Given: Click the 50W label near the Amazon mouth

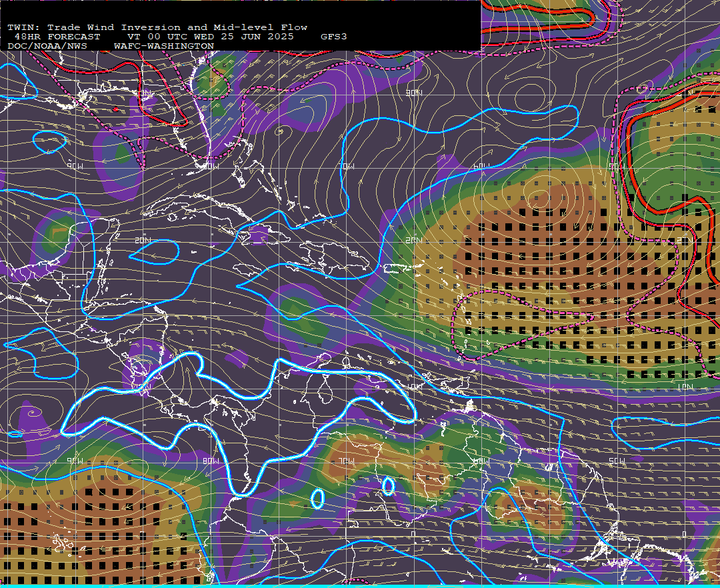Looking at the screenshot, I should pos(617,461).
